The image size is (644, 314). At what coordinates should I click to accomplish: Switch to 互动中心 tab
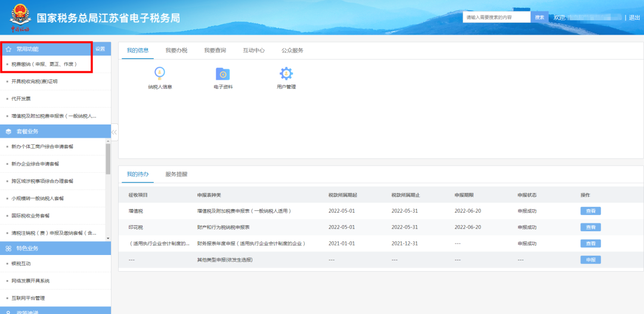pyautogui.click(x=254, y=51)
